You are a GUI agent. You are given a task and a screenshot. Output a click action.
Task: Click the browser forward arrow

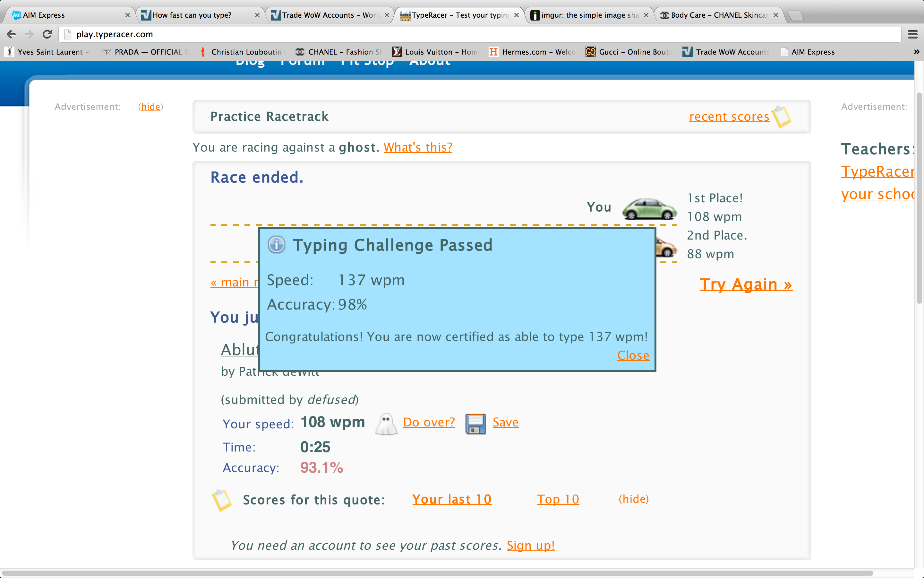(30, 34)
